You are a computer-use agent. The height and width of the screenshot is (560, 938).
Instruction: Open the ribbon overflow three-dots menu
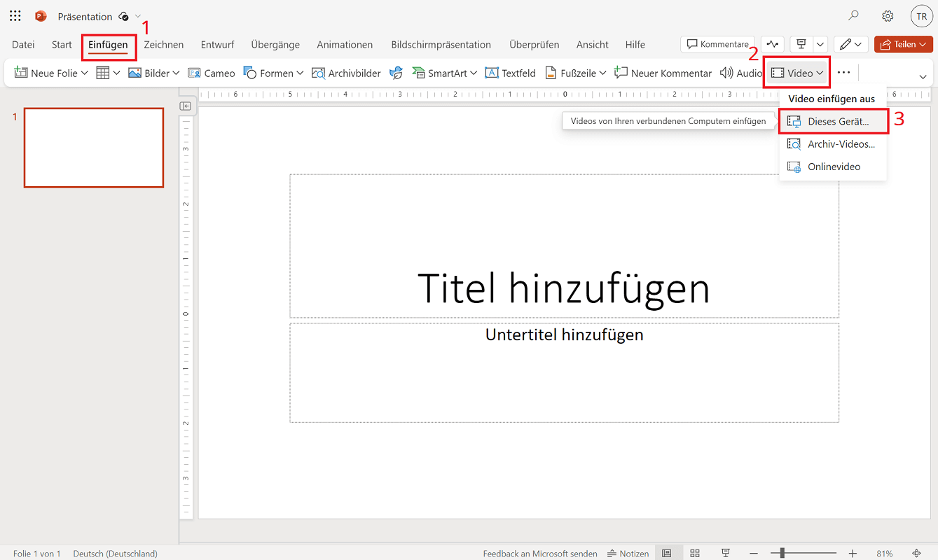tap(843, 73)
